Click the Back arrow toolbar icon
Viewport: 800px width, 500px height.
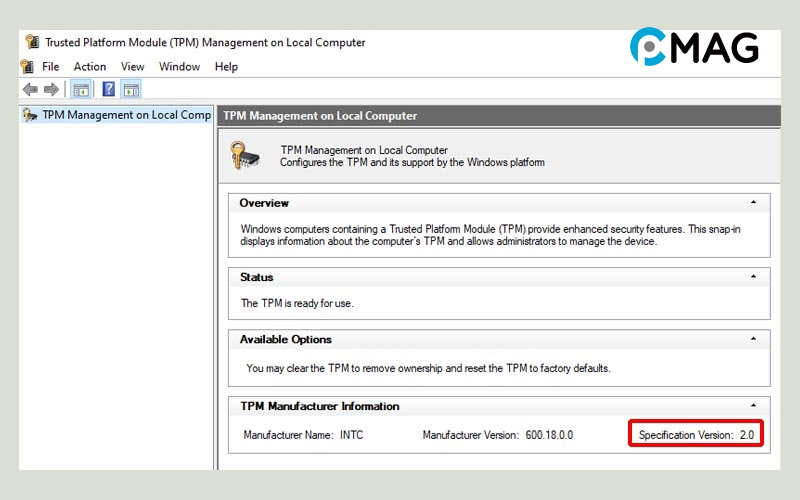[30, 90]
